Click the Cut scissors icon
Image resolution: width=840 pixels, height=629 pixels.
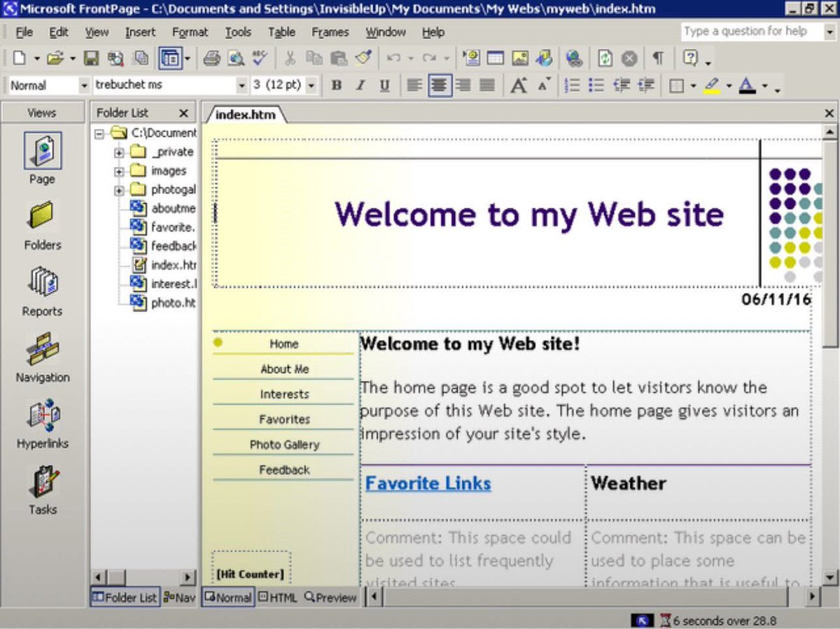coord(290,59)
